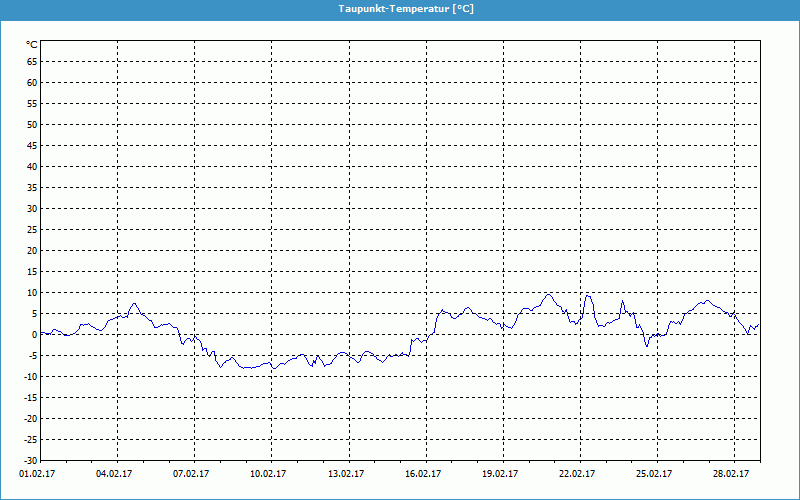
Task: Click the 07.02.17 date on x-axis
Action: click(x=190, y=475)
